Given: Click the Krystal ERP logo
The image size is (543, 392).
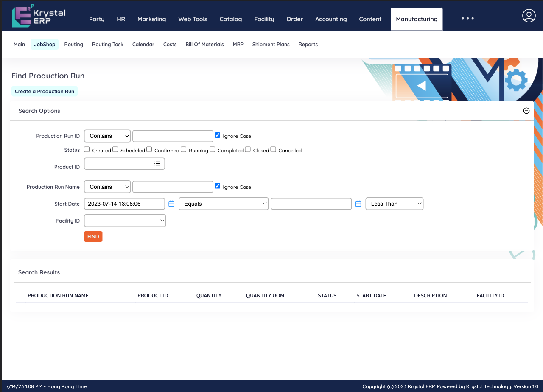Looking at the screenshot, I should pos(39,17).
